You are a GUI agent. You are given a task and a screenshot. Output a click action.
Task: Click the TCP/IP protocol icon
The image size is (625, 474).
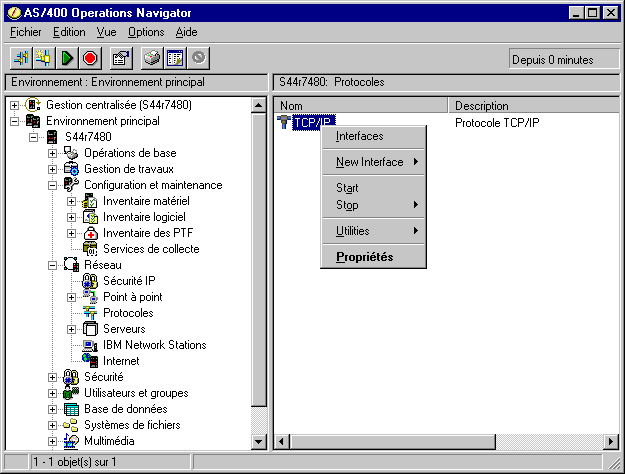[x=283, y=122]
